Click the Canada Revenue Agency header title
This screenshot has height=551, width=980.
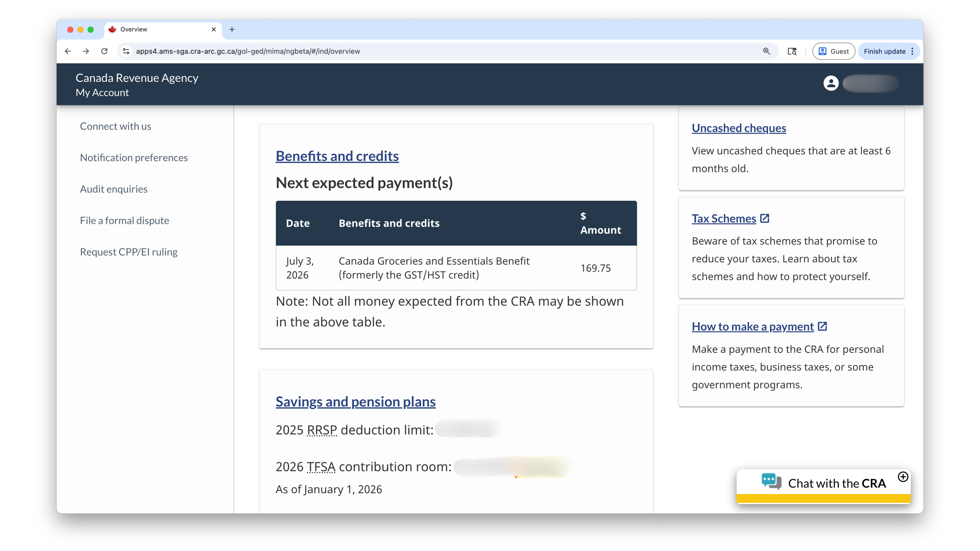(x=137, y=78)
